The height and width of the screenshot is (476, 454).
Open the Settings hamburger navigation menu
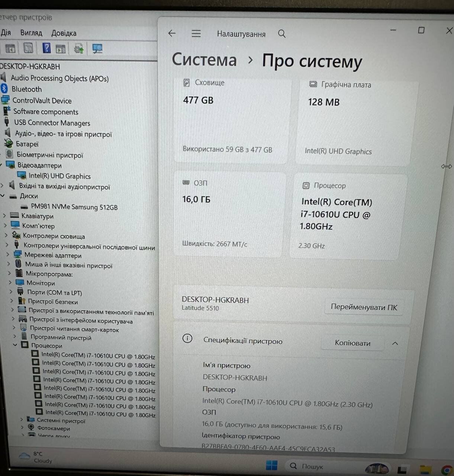tap(196, 34)
